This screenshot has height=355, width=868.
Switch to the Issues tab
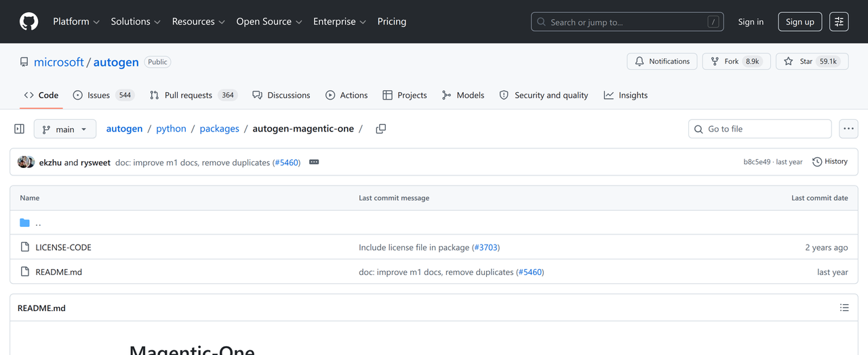coord(104,96)
